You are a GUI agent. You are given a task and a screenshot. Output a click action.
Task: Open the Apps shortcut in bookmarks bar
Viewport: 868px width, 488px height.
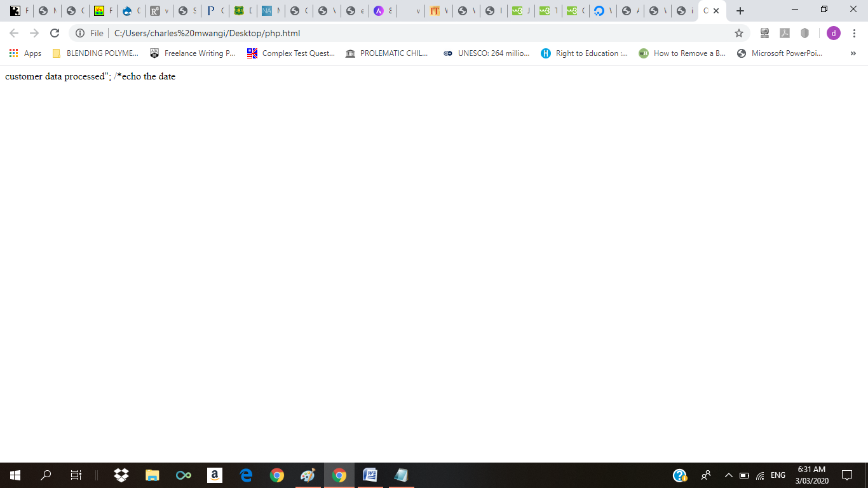tap(25, 53)
